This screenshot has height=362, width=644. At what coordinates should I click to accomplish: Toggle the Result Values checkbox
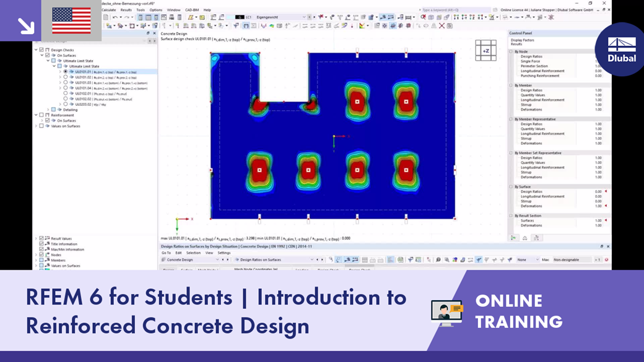click(41, 238)
